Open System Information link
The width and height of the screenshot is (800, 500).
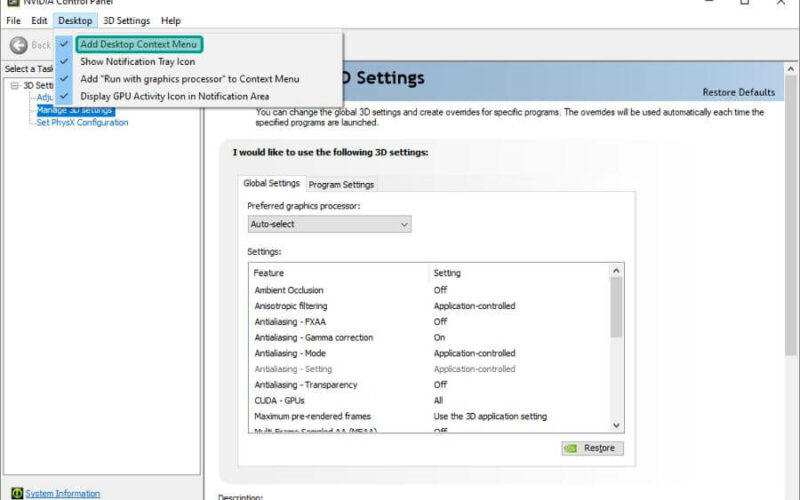click(63, 493)
